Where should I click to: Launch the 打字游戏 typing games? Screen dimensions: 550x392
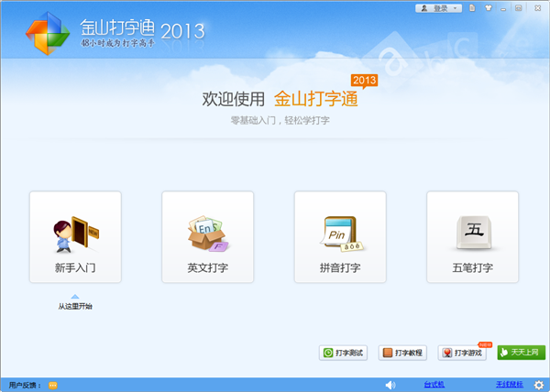click(x=462, y=353)
